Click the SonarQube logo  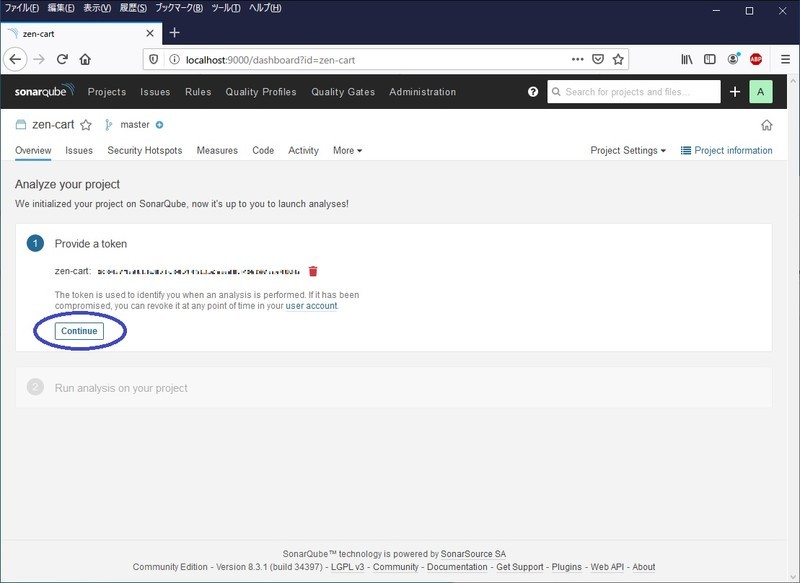44,91
